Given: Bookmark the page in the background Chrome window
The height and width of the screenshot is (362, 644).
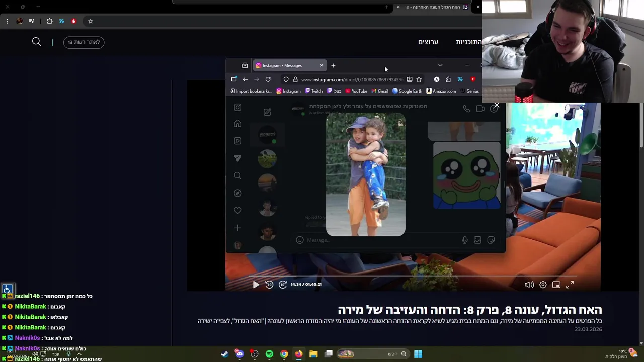Looking at the screenshot, I should 91,21.
